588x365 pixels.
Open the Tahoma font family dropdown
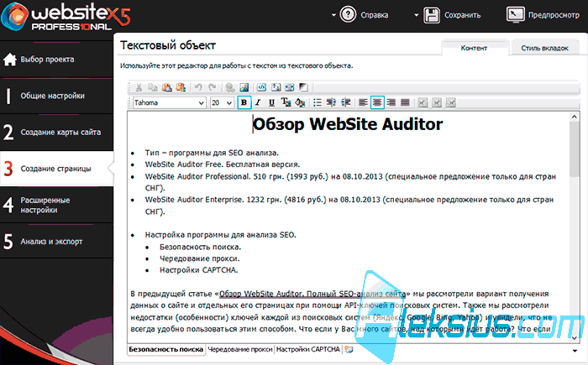coord(170,102)
